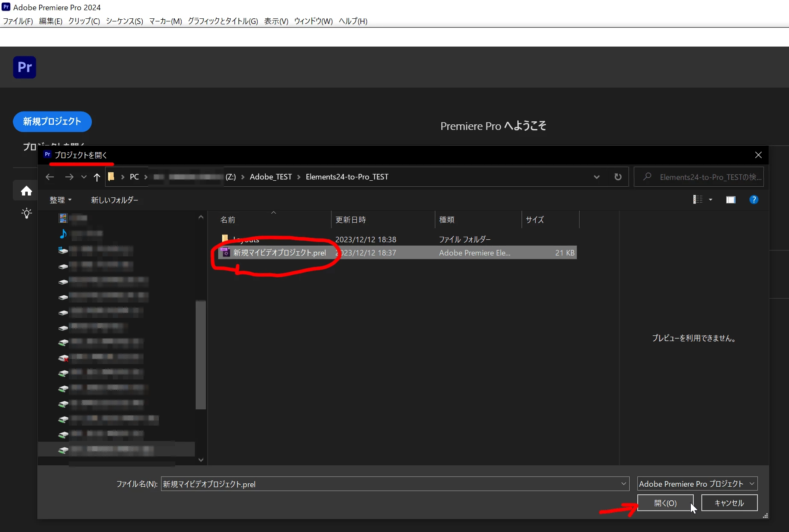Open the help question mark icon in the dialog
This screenshot has width=789, height=532.
click(x=754, y=200)
